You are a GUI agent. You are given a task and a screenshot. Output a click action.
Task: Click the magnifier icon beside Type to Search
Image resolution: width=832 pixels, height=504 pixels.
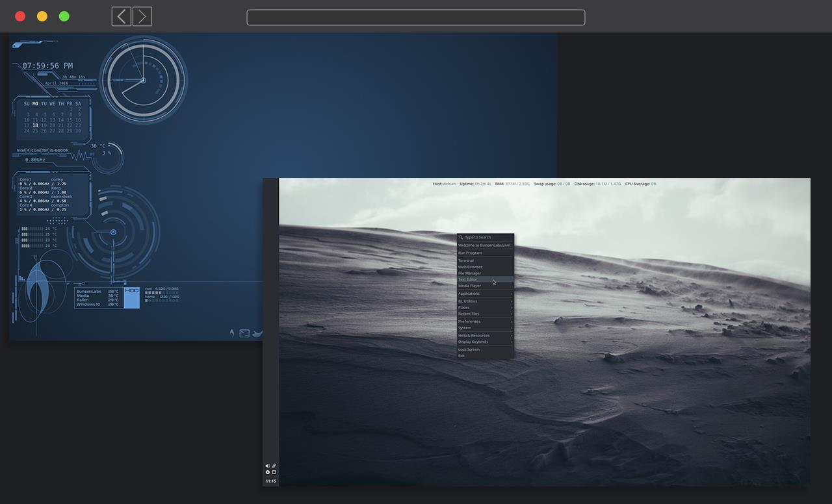pos(461,237)
